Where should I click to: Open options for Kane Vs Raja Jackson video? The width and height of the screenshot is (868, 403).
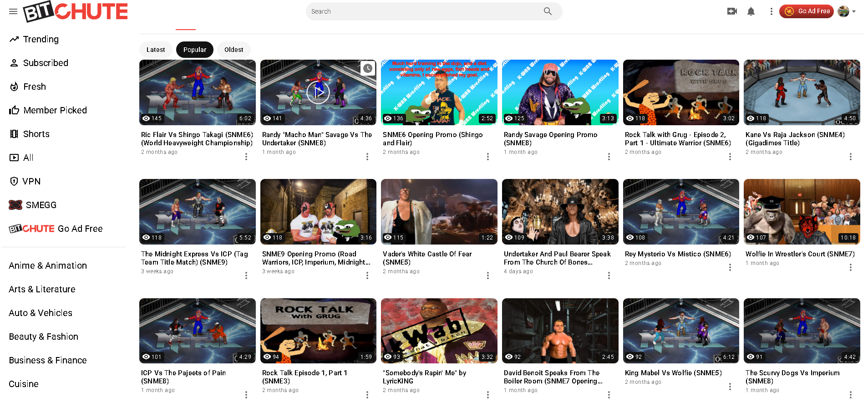tap(851, 157)
